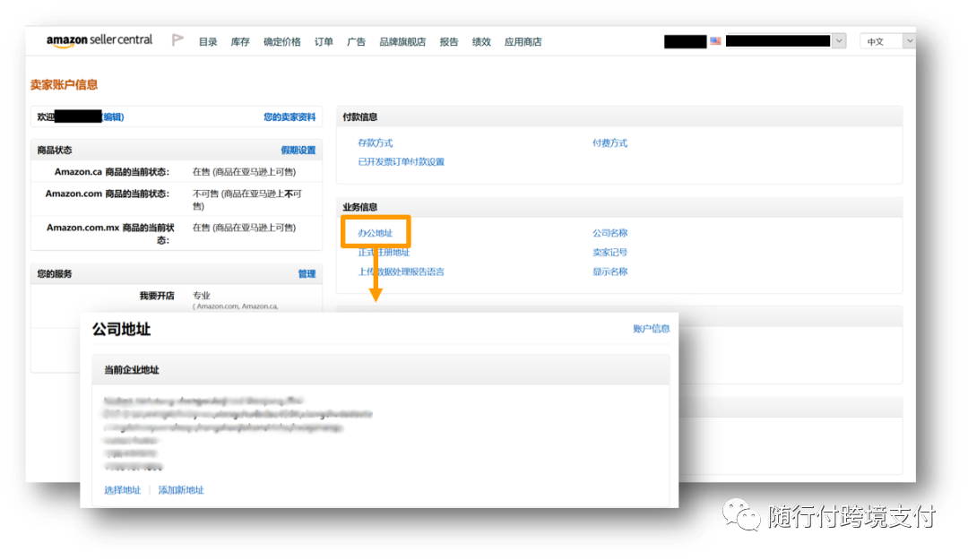
Task: Click the 卖家账户信息 page heading
Action: [x=65, y=84]
